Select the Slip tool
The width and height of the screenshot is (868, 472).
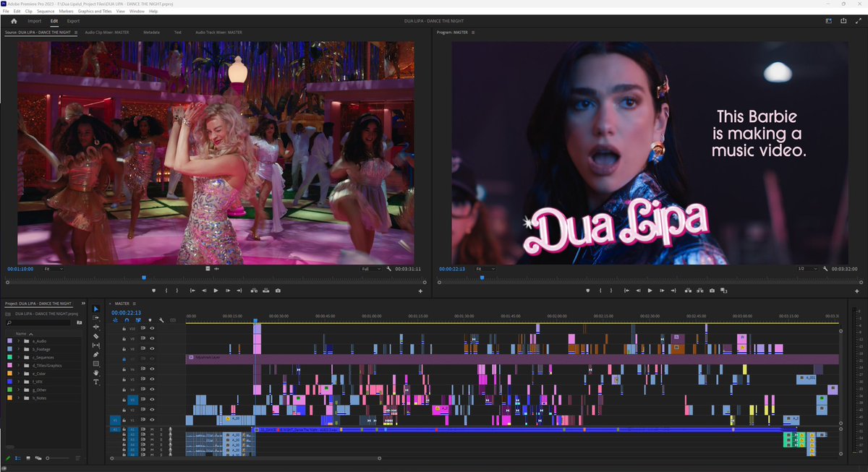pos(96,346)
